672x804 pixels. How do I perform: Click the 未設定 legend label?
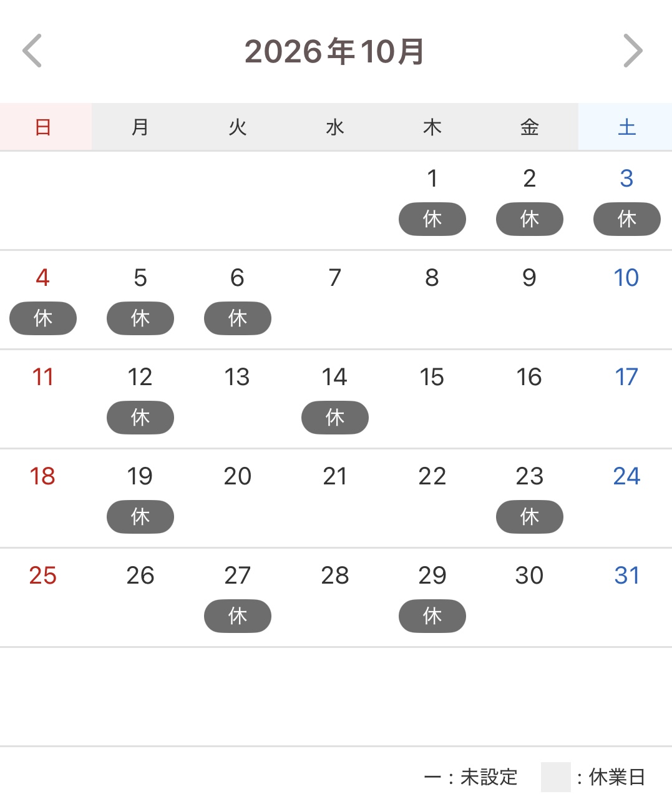pos(489,777)
